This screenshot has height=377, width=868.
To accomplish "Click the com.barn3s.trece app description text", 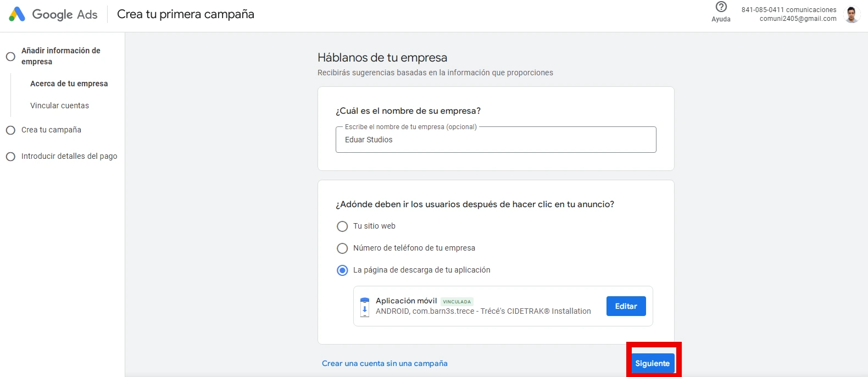I will pos(483,311).
